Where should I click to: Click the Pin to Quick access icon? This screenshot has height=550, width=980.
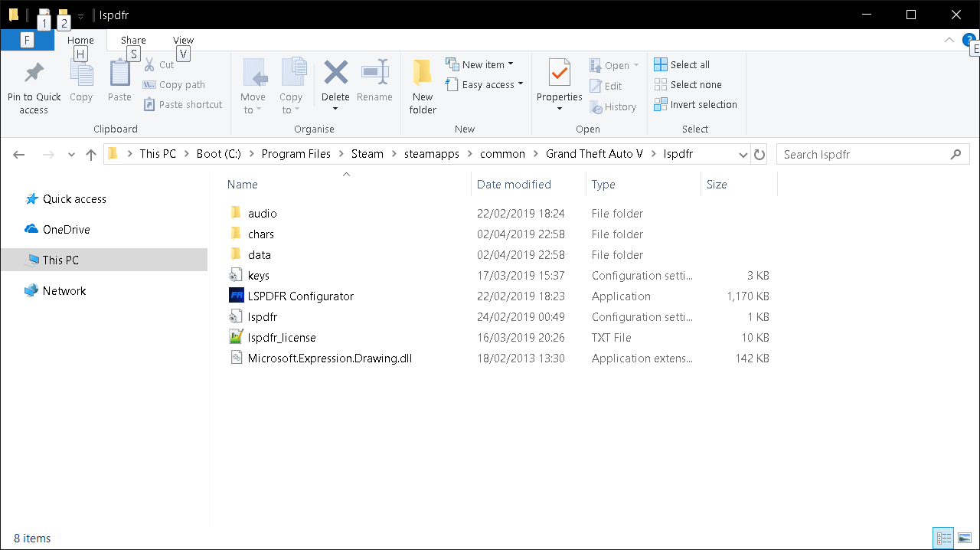(34, 74)
